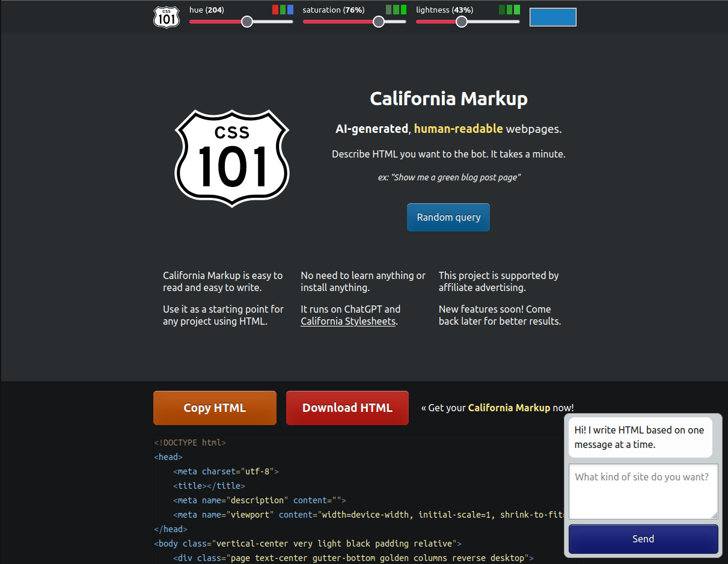Pick the middle saturation preset square
The width and height of the screenshot is (728, 564).
(x=396, y=10)
